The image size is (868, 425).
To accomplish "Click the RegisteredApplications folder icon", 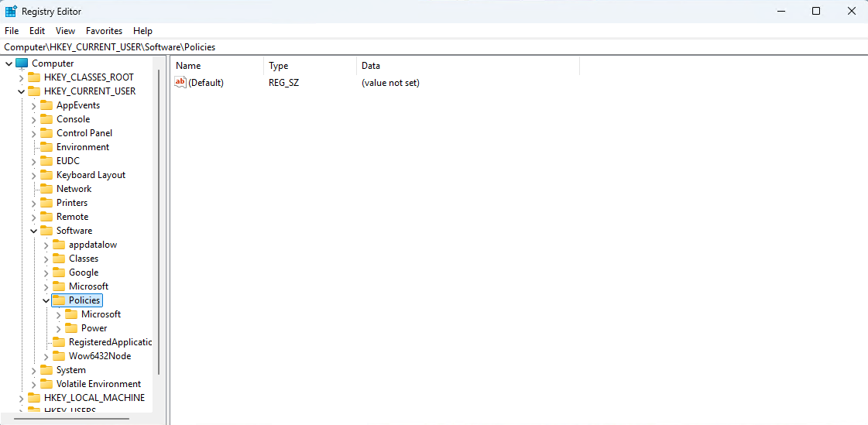I will [59, 342].
